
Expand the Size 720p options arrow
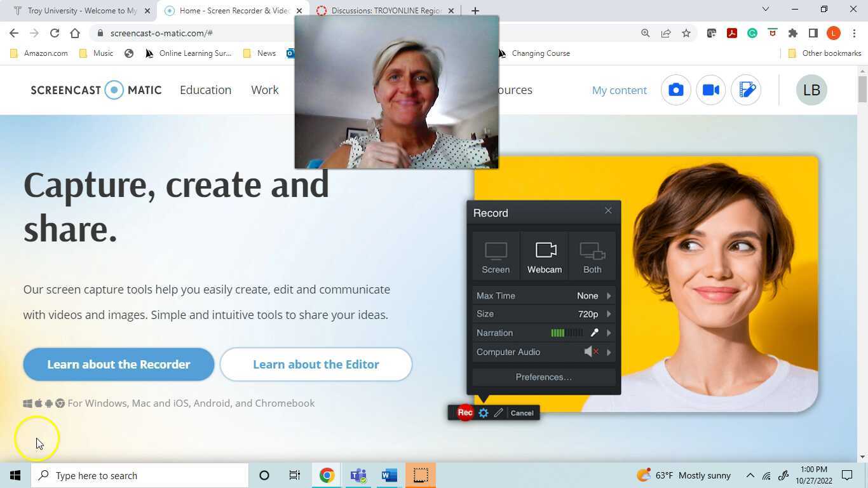click(x=609, y=314)
